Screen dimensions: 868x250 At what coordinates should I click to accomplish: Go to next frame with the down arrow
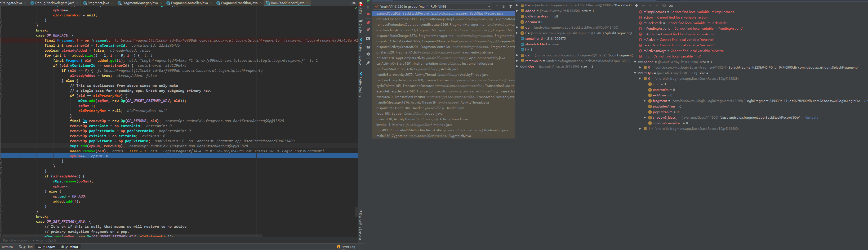504,6
